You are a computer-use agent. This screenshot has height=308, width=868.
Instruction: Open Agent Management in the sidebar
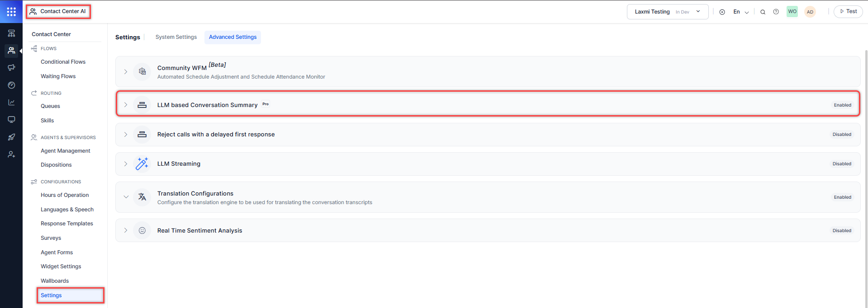pyautogui.click(x=65, y=151)
